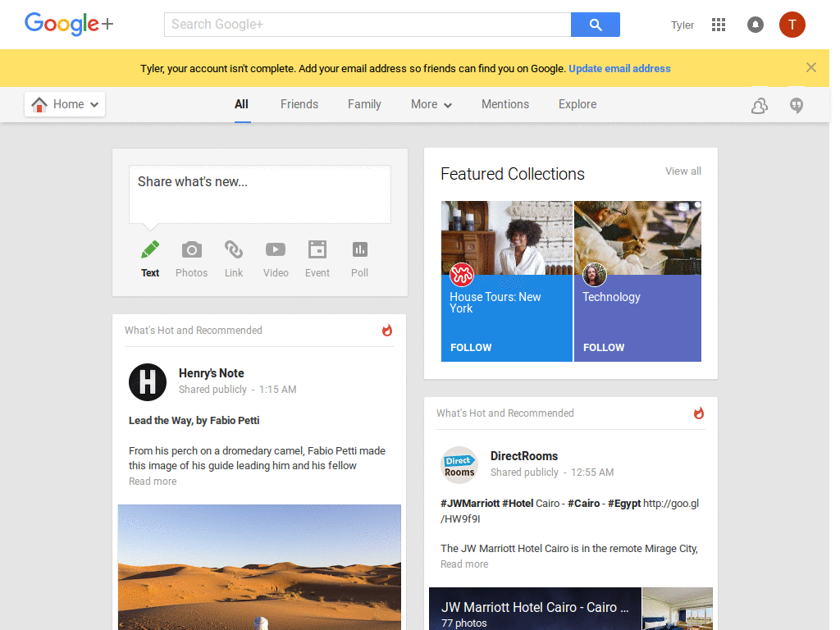
Task: Click the Tyler username in header
Action: click(x=682, y=25)
